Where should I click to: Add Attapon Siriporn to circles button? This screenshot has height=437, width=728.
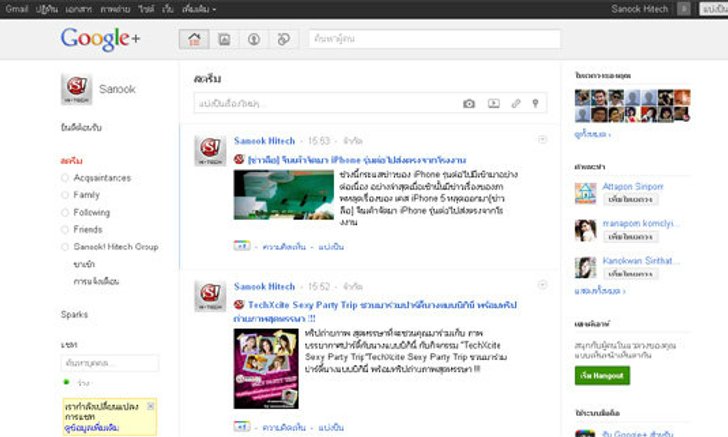click(630, 199)
